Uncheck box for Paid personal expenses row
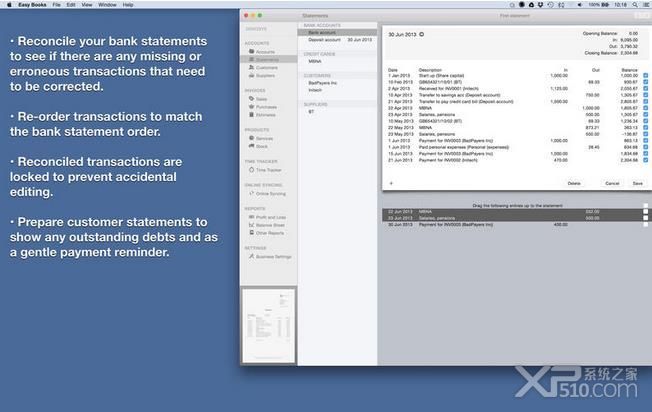652x412 pixels. point(645,147)
